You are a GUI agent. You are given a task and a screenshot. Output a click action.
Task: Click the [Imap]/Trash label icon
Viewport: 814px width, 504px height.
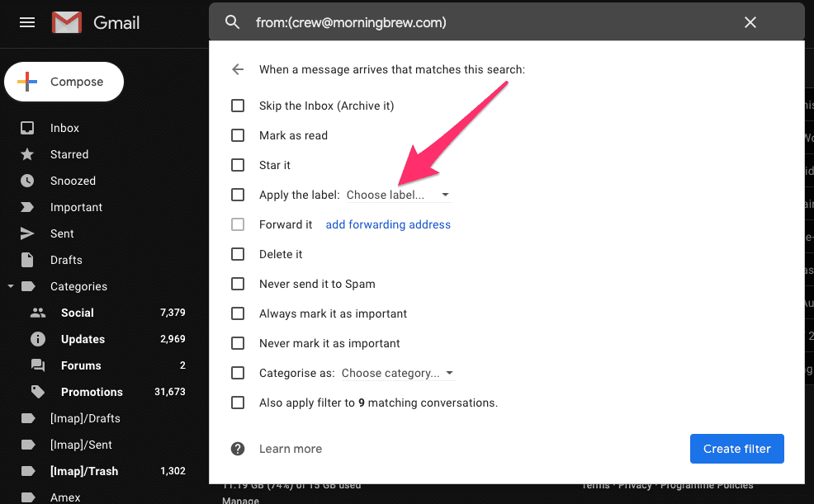coord(28,471)
